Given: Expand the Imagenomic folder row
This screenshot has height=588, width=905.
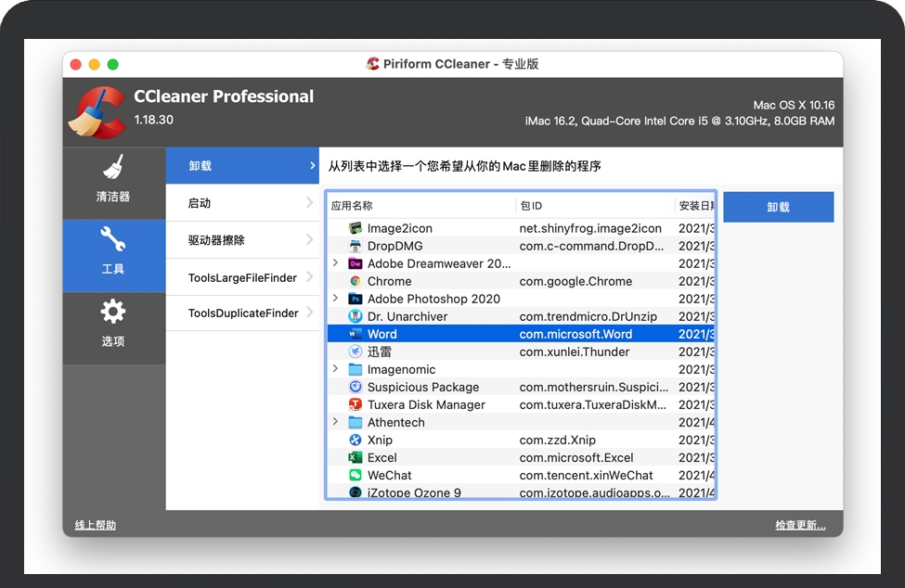Looking at the screenshot, I should [335, 369].
